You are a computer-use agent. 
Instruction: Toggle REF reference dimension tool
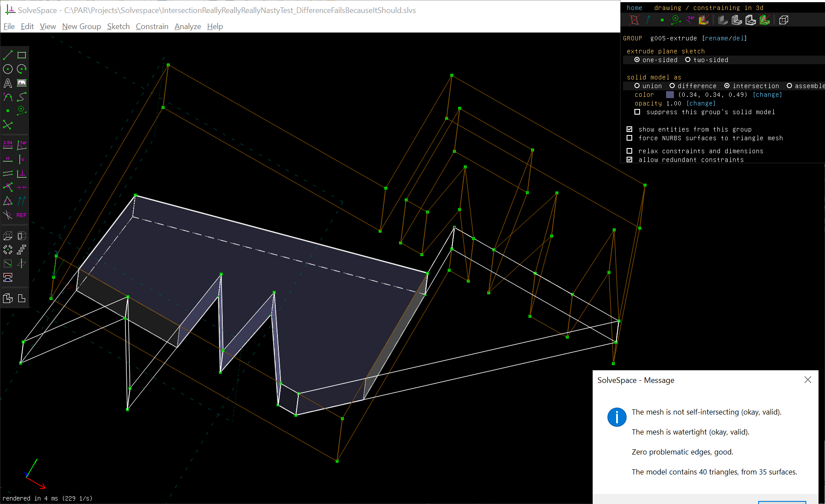pos(22,215)
